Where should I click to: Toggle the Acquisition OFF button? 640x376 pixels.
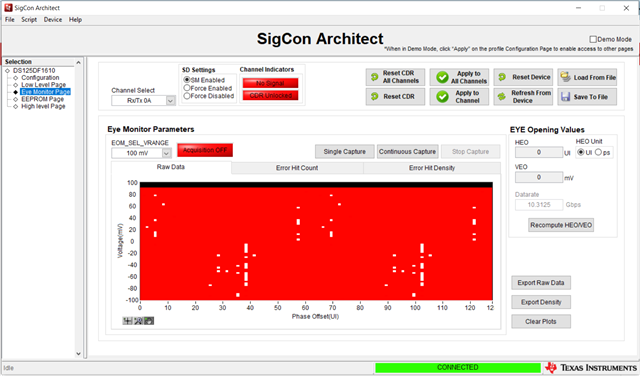tap(205, 150)
